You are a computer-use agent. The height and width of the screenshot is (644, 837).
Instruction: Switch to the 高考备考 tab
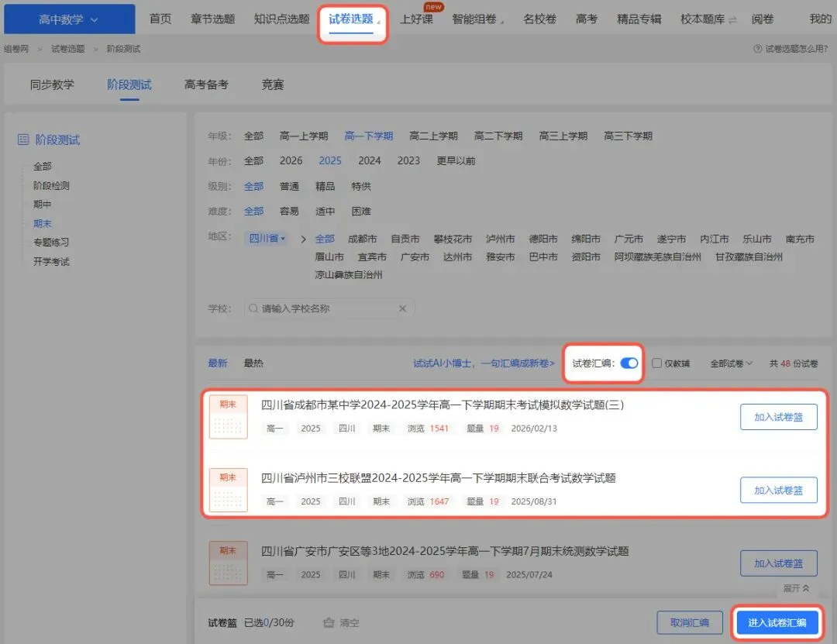tap(206, 84)
